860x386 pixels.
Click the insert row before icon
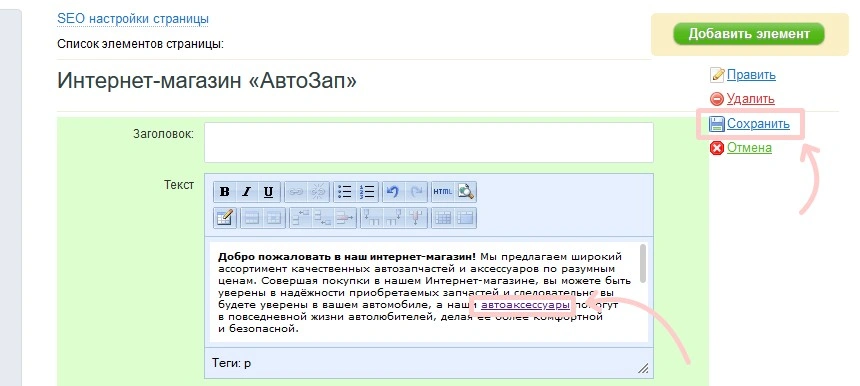[x=301, y=218]
